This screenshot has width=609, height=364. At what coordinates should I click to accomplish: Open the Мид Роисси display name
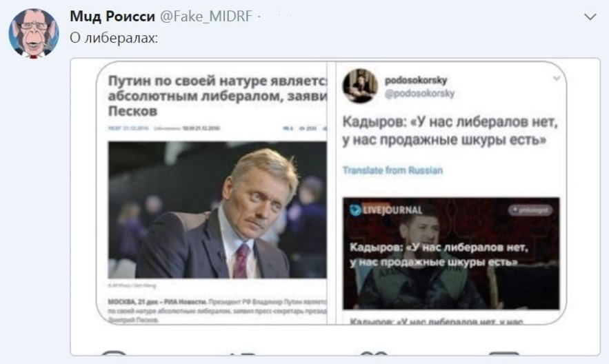point(112,17)
